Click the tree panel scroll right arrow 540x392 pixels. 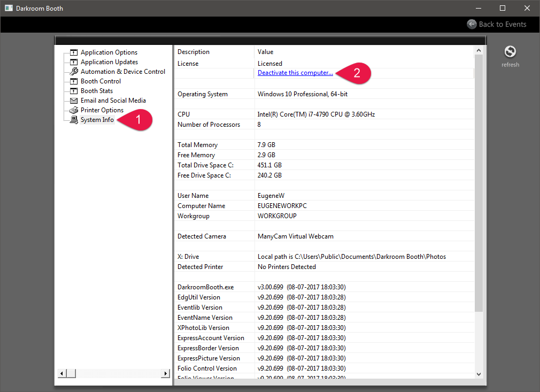(166, 373)
